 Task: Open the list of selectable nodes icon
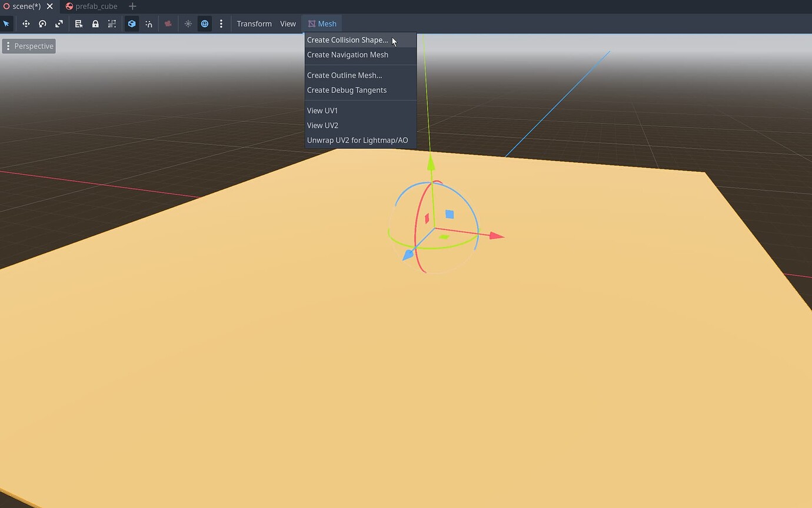79,24
